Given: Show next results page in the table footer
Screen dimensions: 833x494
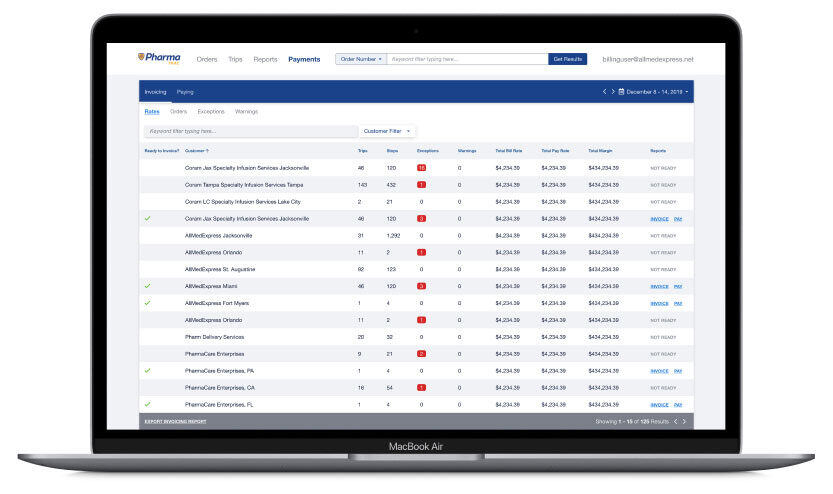Looking at the screenshot, I should pyautogui.click(x=684, y=421).
